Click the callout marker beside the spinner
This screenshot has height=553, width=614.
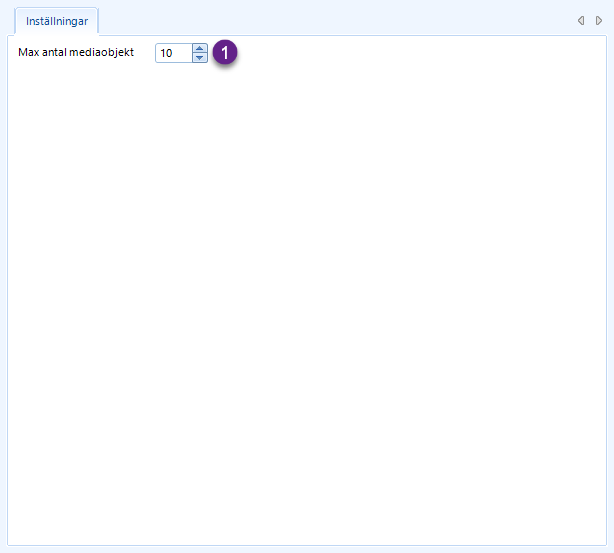(x=225, y=52)
